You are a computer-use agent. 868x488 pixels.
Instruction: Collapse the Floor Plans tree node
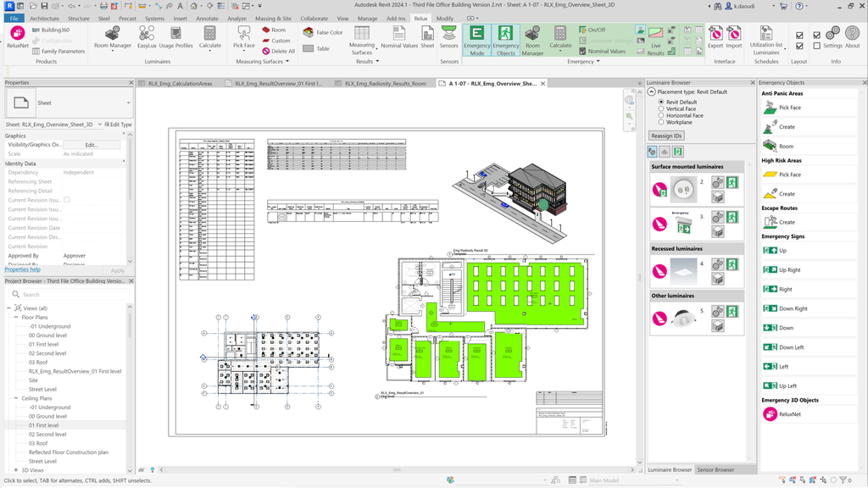click(16, 318)
